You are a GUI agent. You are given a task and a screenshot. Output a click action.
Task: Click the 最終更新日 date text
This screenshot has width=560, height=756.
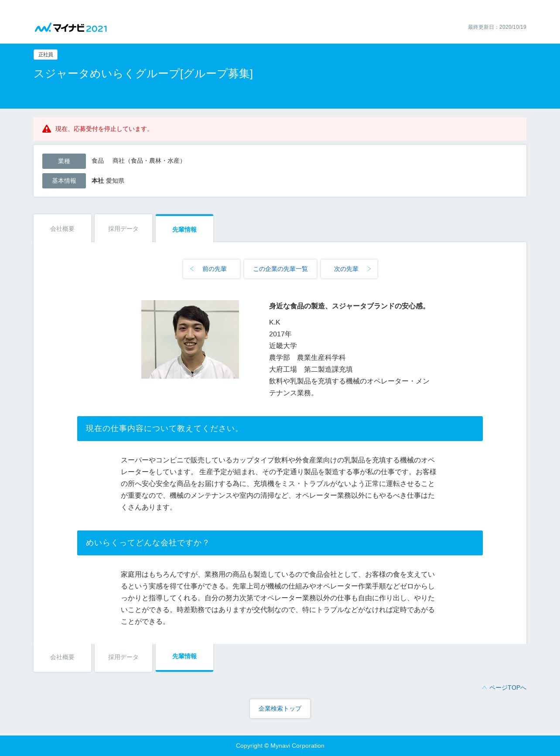497,27
